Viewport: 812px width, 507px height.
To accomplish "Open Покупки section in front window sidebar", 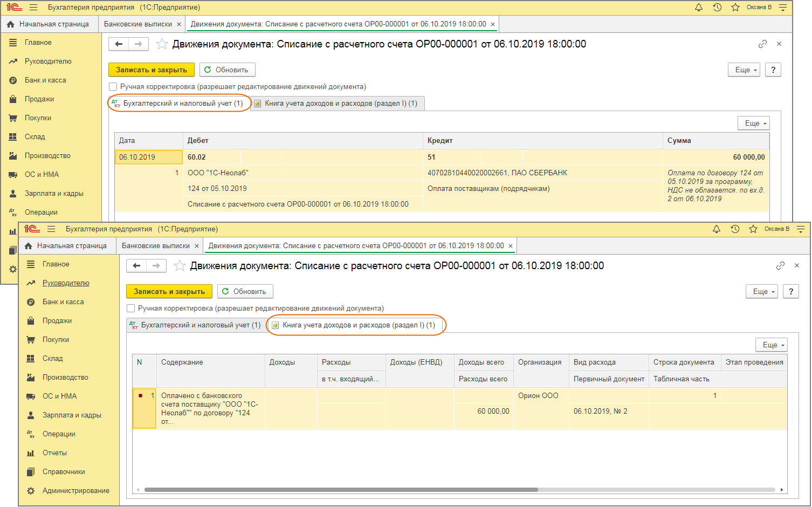I will click(56, 340).
